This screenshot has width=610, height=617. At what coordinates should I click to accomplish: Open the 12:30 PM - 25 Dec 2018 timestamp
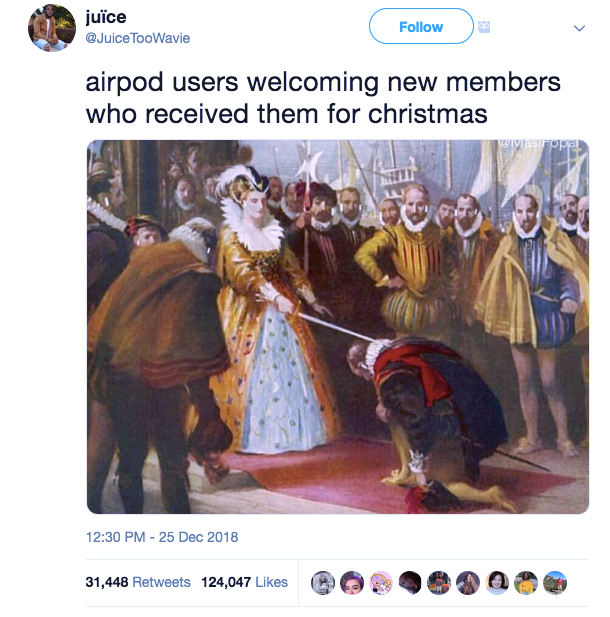[162, 537]
